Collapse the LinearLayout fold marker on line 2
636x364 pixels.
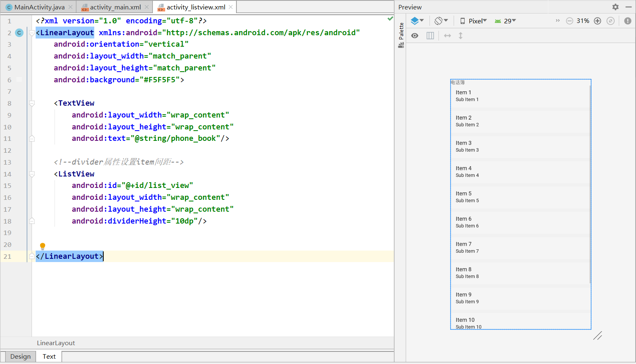pyautogui.click(x=32, y=33)
